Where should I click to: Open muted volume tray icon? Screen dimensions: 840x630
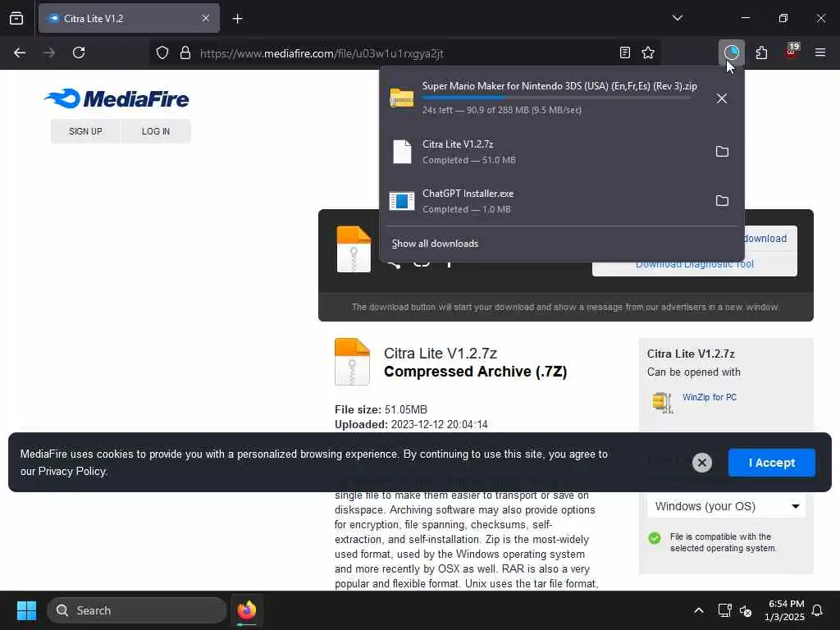[x=746, y=610]
